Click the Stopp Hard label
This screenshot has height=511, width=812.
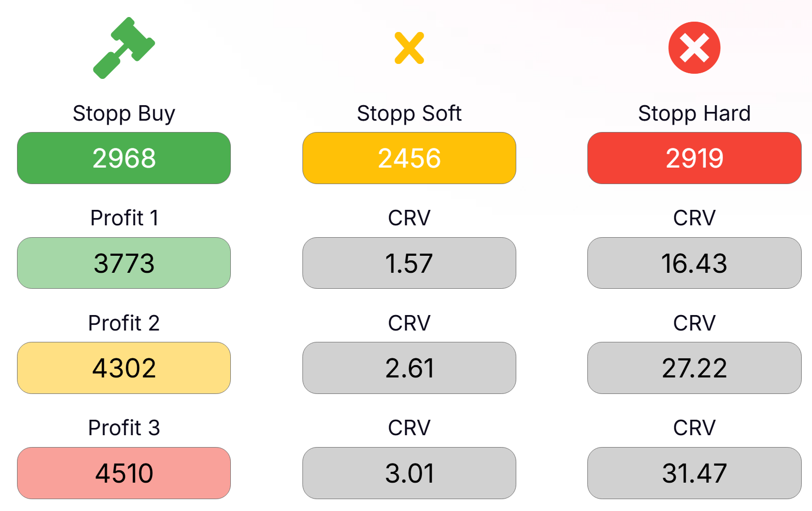pyautogui.click(x=695, y=113)
